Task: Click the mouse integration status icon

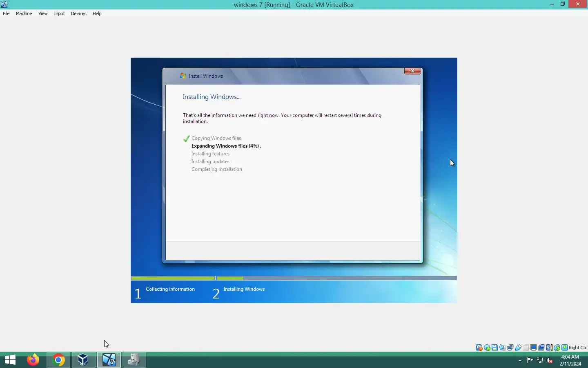Action: (557, 348)
